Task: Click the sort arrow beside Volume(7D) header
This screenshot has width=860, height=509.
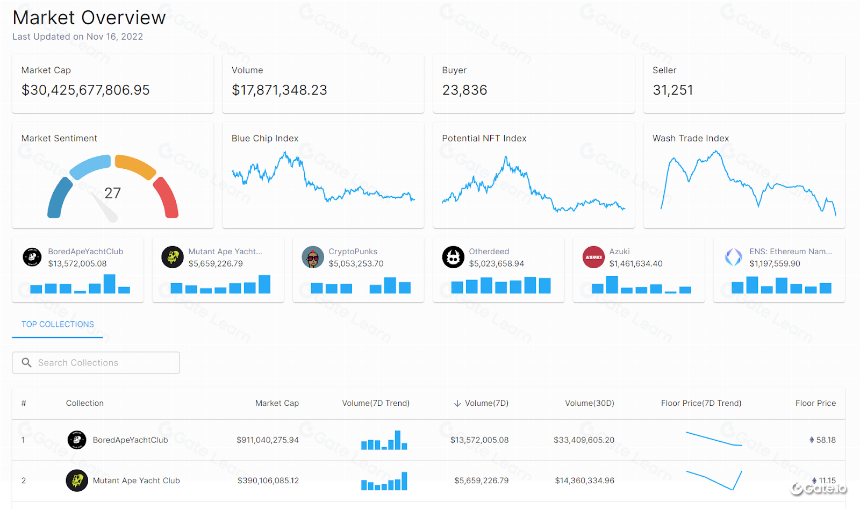Action: pos(457,403)
